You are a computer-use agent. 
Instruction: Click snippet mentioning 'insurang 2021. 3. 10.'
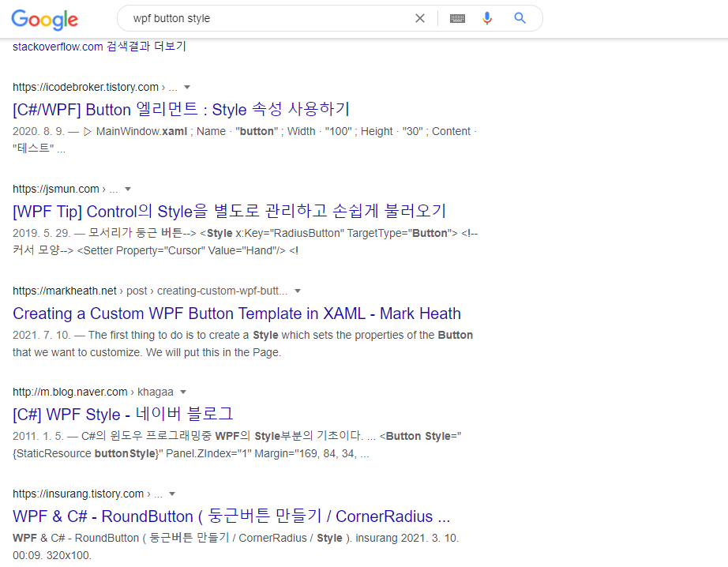click(235, 546)
